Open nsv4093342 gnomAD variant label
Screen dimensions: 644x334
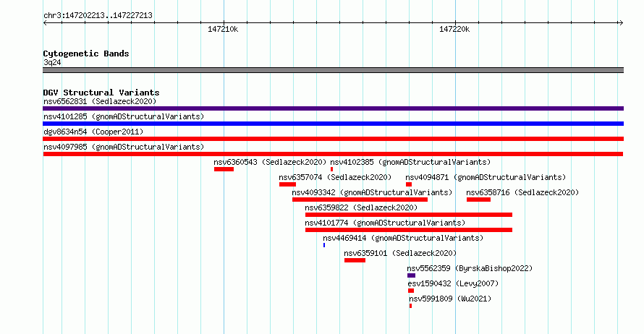click(372, 192)
